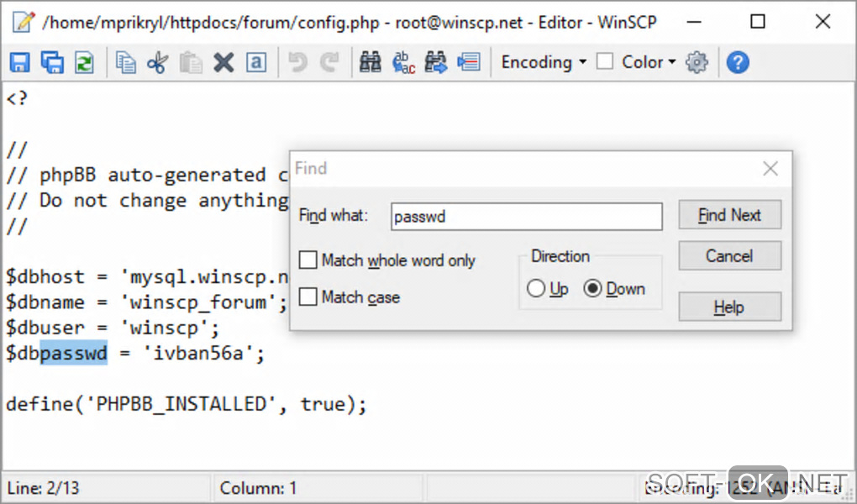Redo the last undone edit
857x504 pixels.
[x=329, y=62]
